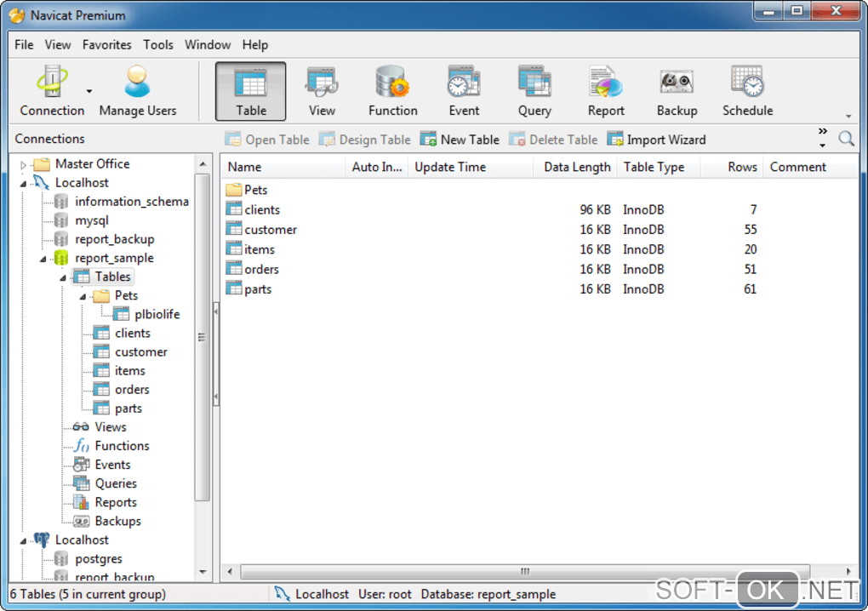The image size is (868, 611).
Task: Select the plbiolife table in tree
Action: [157, 314]
